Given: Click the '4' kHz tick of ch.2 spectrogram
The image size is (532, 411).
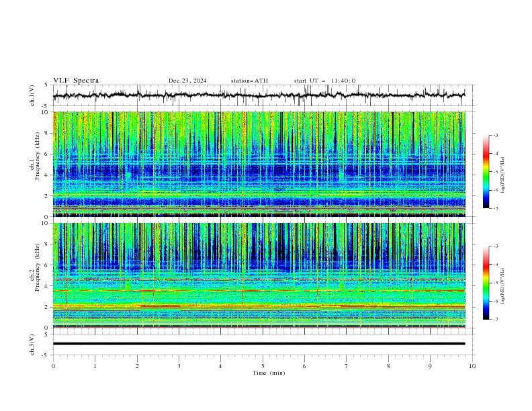Looking at the screenshot, I should [x=48, y=286].
